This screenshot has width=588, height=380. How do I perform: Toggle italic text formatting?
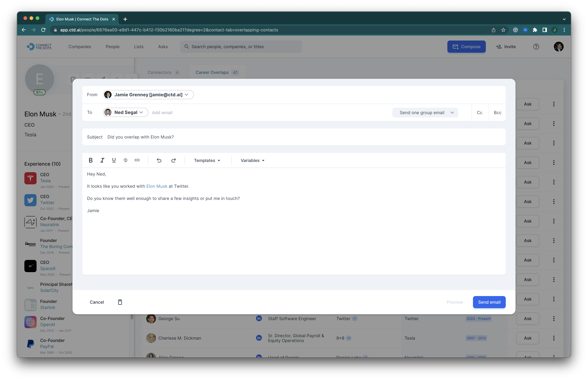point(102,160)
